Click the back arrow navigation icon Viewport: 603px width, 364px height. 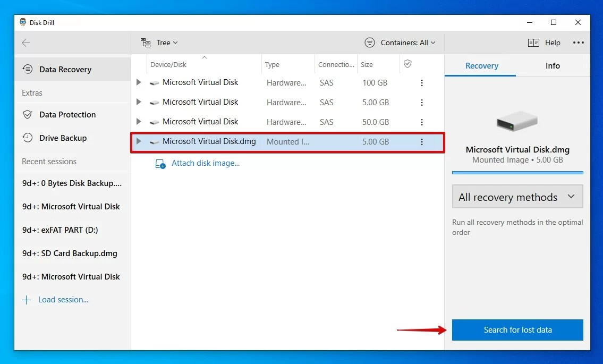point(27,43)
